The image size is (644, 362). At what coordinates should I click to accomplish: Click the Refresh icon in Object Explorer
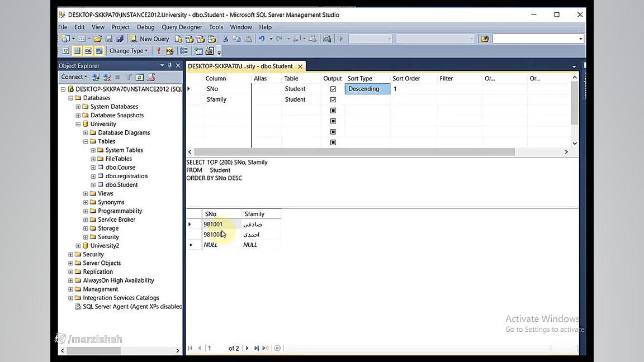[140, 77]
